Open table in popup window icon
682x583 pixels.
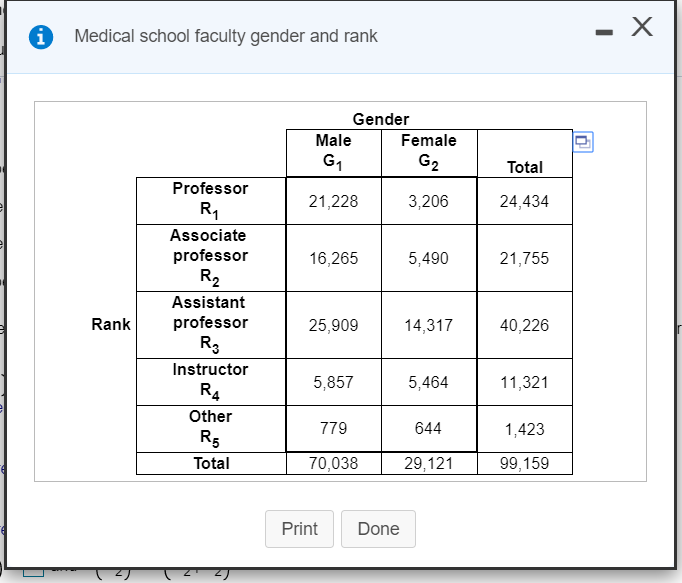pyautogui.click(x=583, y=142)
